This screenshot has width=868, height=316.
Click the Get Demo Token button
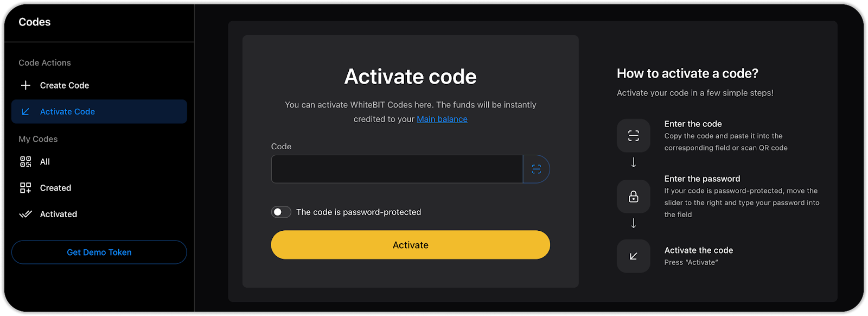(x=99, y=252)
